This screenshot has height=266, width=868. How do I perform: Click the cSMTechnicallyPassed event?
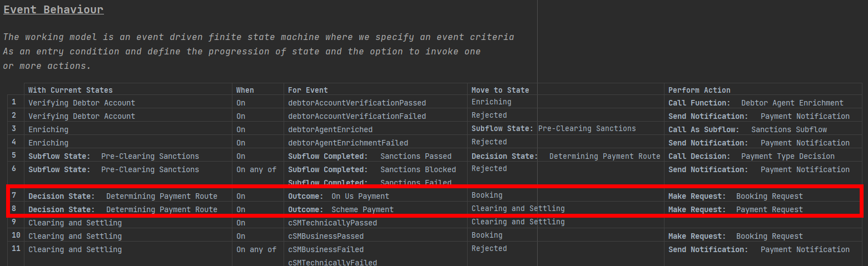tap(332, 223)
